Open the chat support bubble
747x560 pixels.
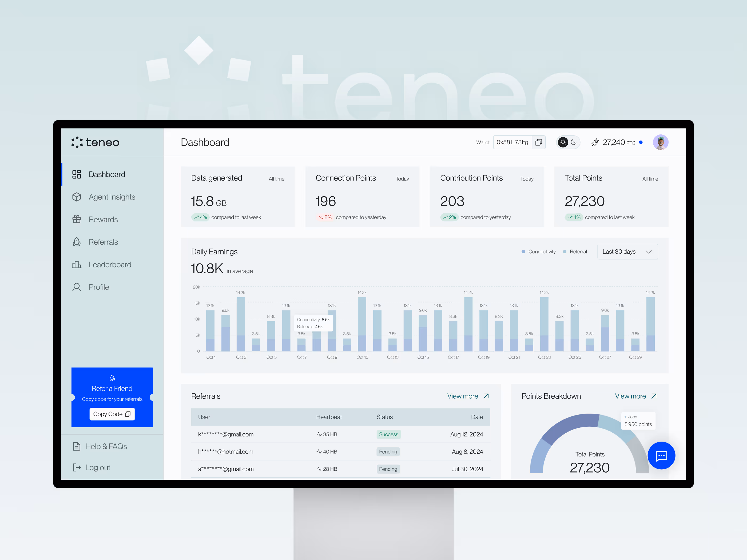(661, 456)
